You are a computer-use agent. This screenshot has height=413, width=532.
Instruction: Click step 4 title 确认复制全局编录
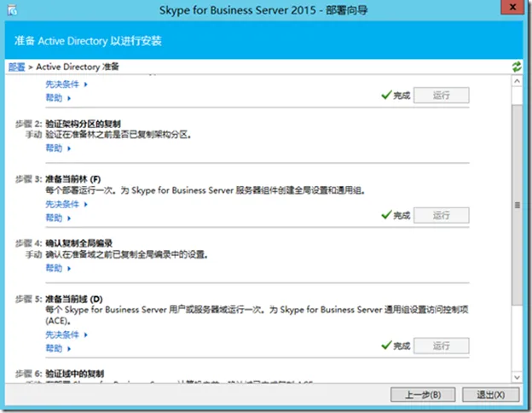click(78, 243)
